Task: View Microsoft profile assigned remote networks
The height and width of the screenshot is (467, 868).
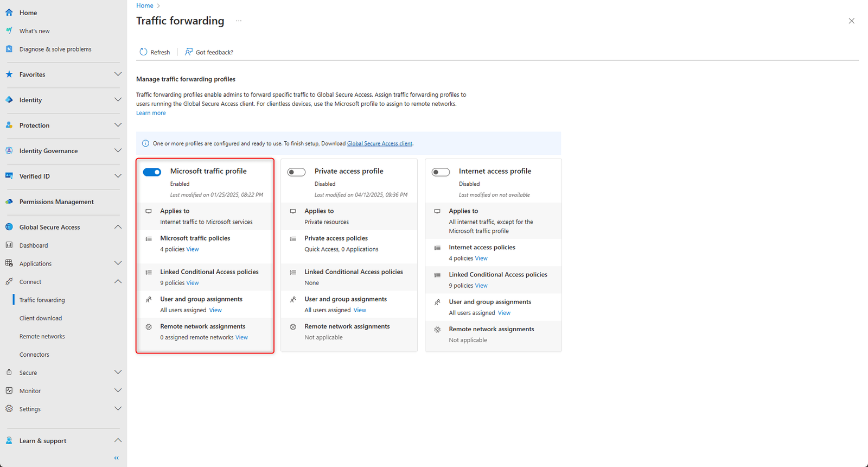Action: (241, 338)
